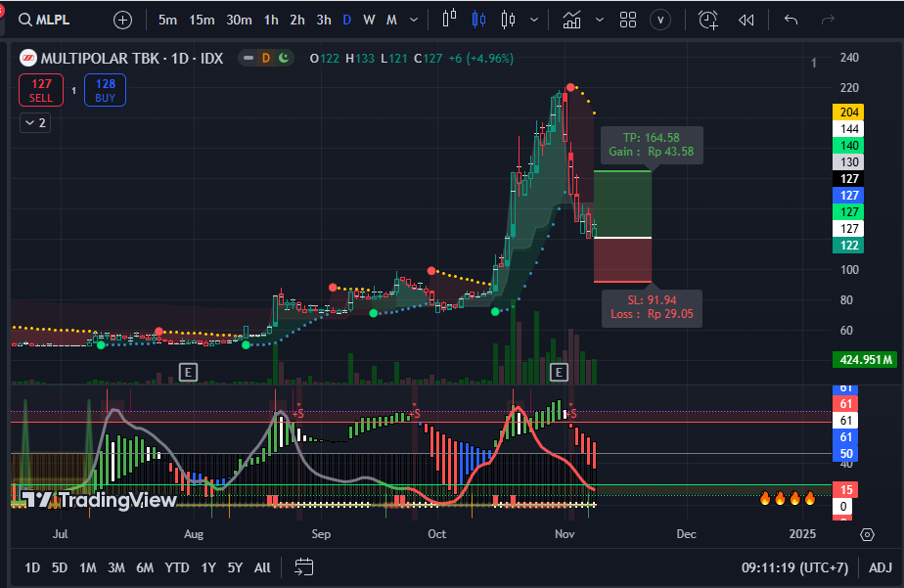The width and height of the screenshot is (904, 588).
Task: Open the earnings E marker near November
Action: click(x=559, y=373)
